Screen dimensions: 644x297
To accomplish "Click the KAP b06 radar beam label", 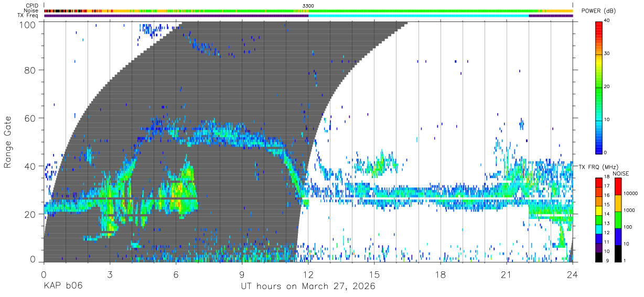I will tap(63, 286).
